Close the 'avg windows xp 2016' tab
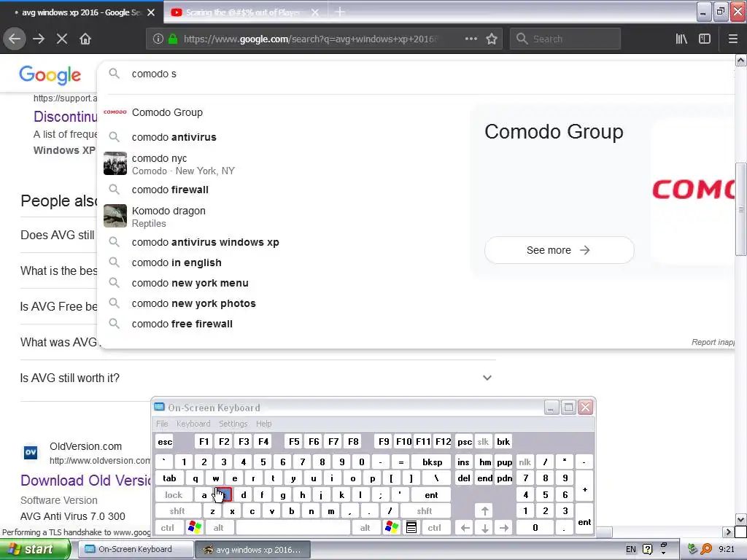The image size is (747, 560). 151,12
